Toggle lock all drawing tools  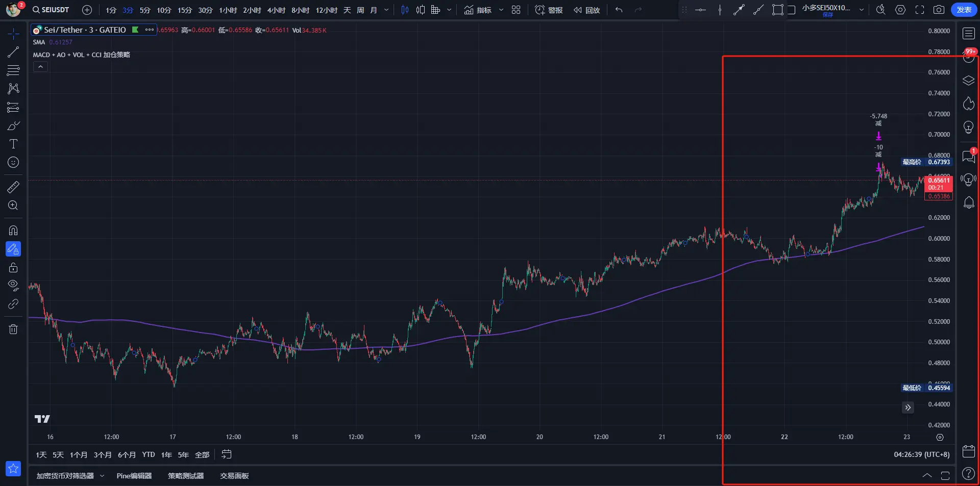tap(13, 268)
